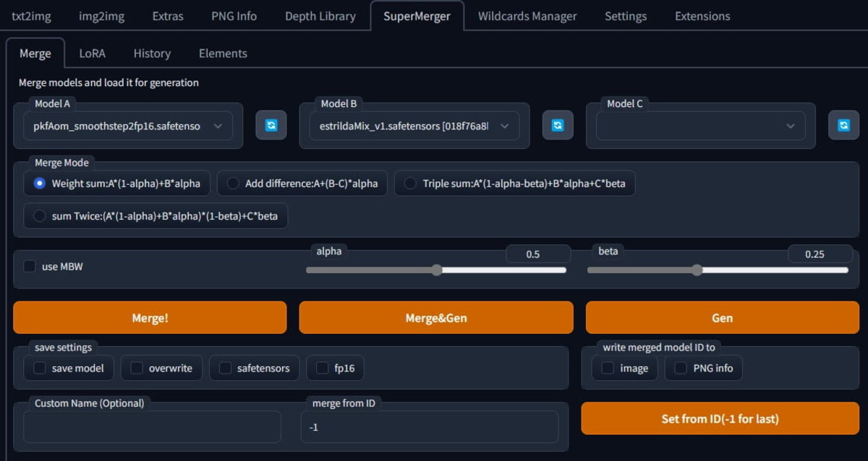Enable the use MBW checkbox
This screenshot has height=461, width=868.
(x=30, y=267)
